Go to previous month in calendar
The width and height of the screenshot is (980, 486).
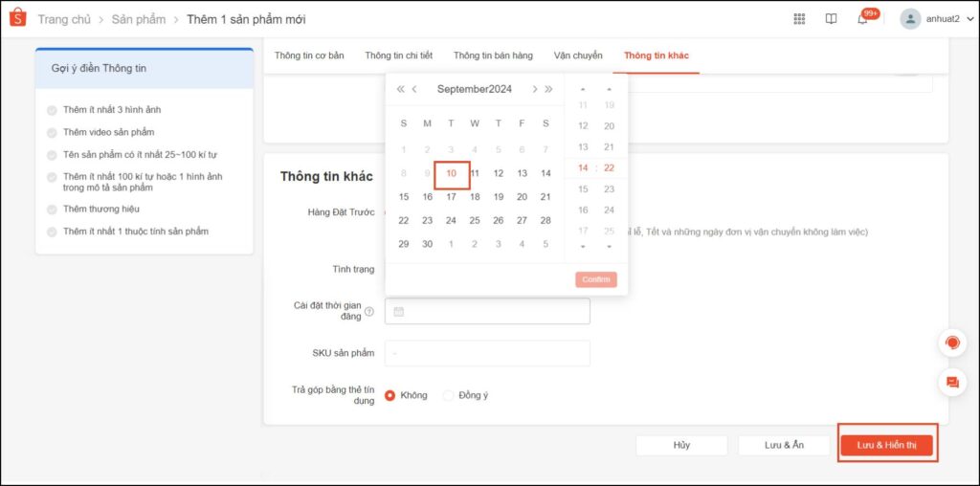point(414,89)
